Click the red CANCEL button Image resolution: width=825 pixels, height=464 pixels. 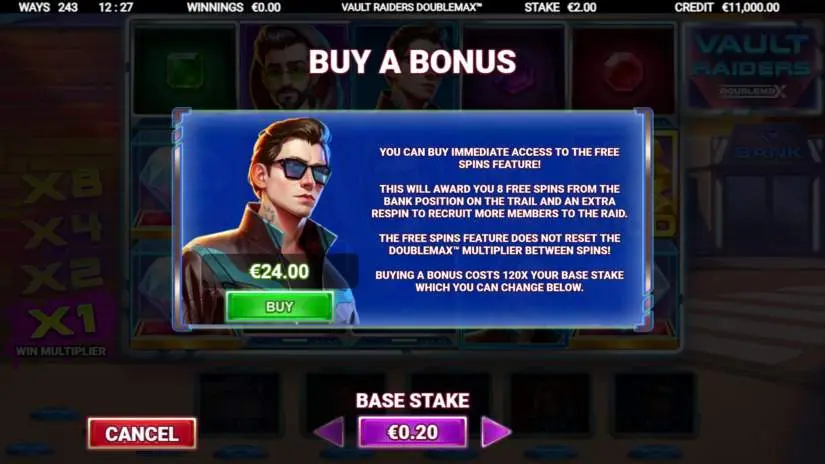pyautogui.click(x=142, y=433)
